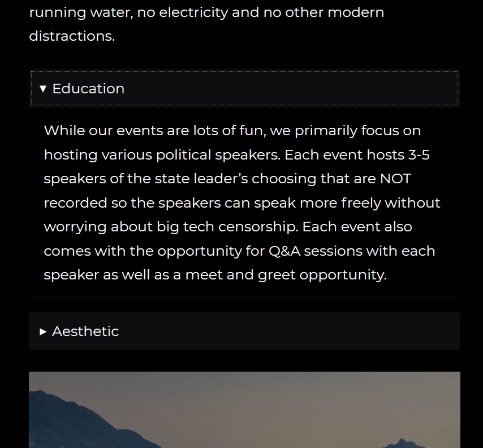The image size is (483, 448).
Task: Collapse Education using its down-pointing triangle
Action: click(43, 89)
